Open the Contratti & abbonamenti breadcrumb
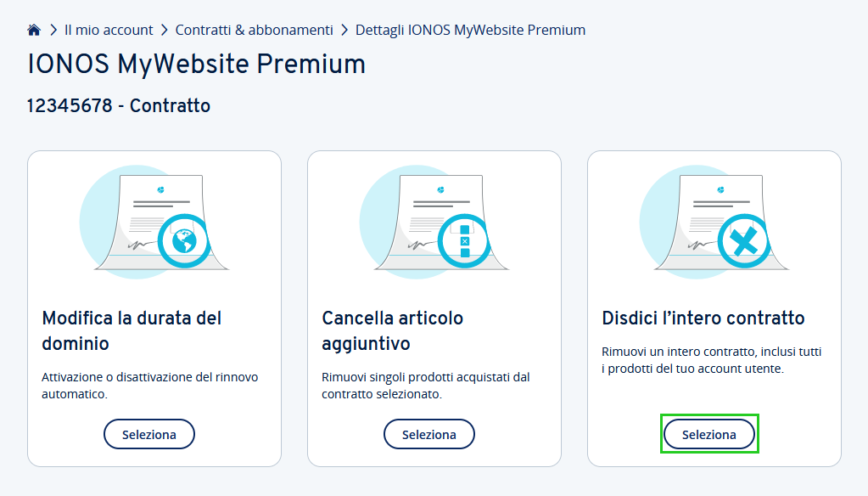 (254, 30)
